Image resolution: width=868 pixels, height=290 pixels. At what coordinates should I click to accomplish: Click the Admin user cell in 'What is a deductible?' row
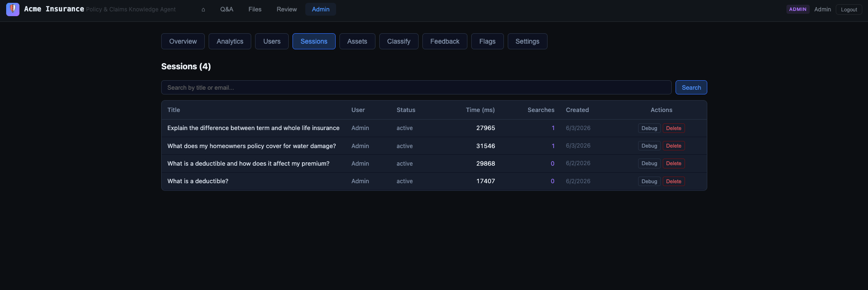point(360,181)
